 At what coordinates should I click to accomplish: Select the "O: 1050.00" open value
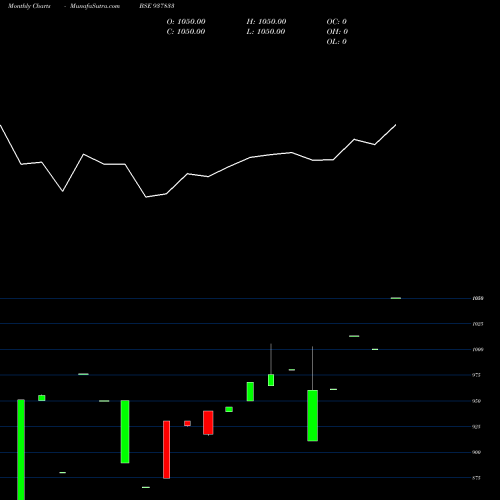(186, 22)
